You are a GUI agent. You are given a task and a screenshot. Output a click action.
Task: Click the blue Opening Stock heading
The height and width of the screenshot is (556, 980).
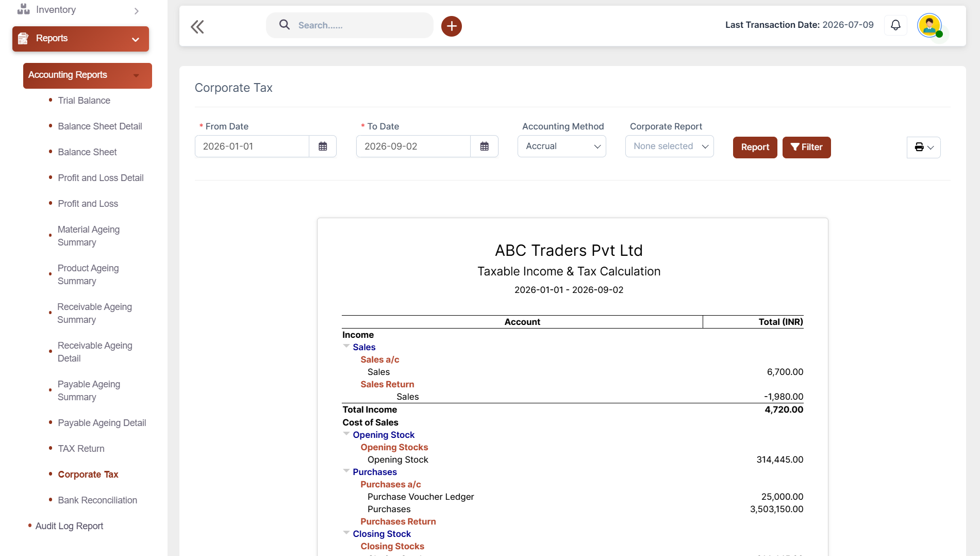point(384,435)
